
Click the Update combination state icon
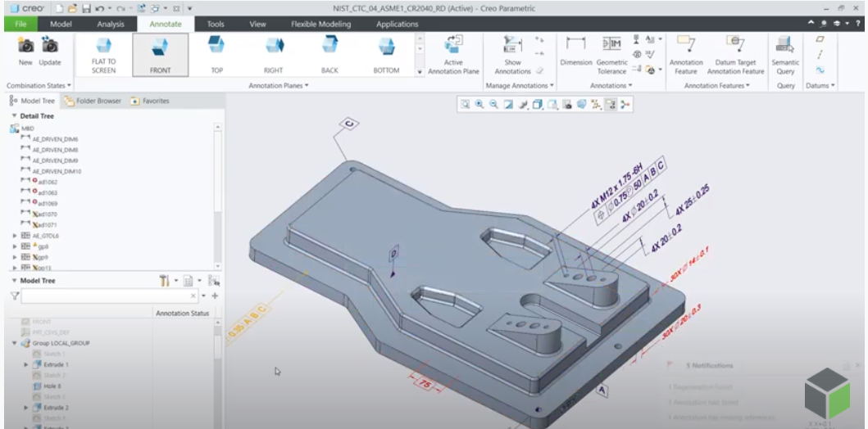pos(50,46)
